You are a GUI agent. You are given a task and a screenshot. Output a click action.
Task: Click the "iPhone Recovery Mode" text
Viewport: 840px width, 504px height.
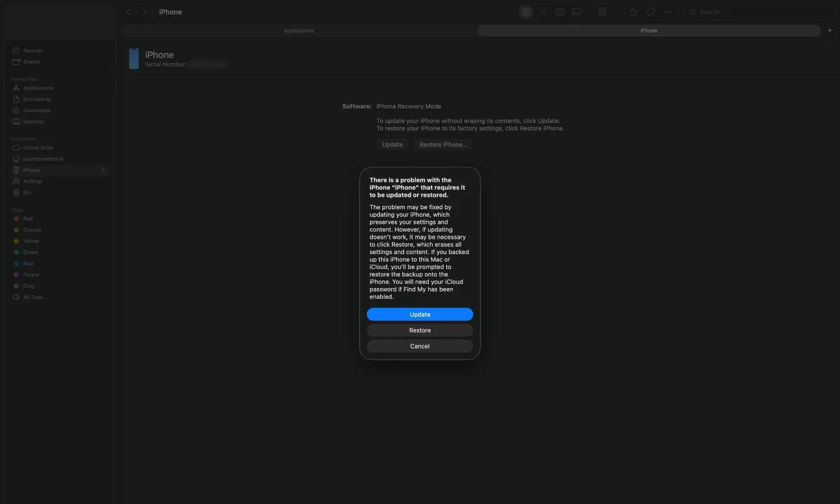pos(409,106)
